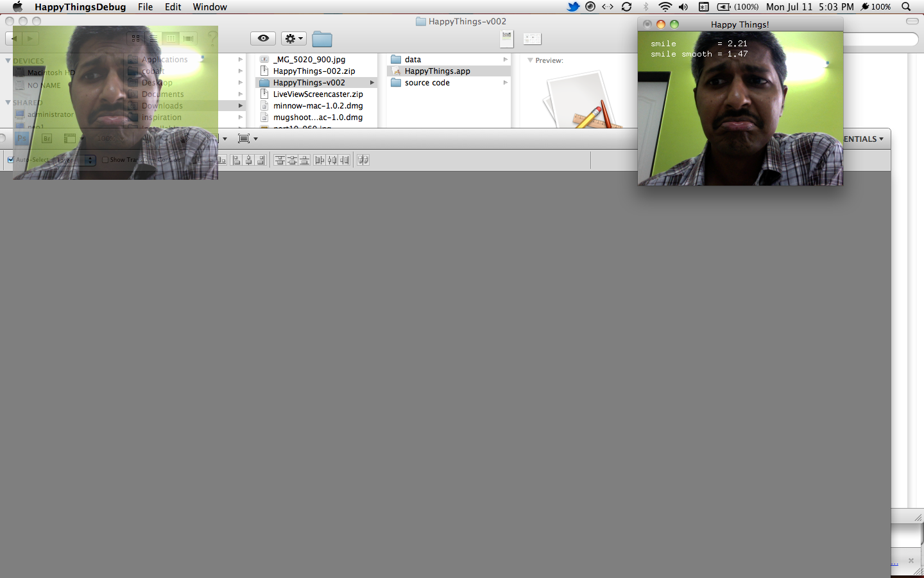Screen dimensions: 924x578
Task: Click the arrow beside HappyThings-v002 folder
Action: click(372, 83)
